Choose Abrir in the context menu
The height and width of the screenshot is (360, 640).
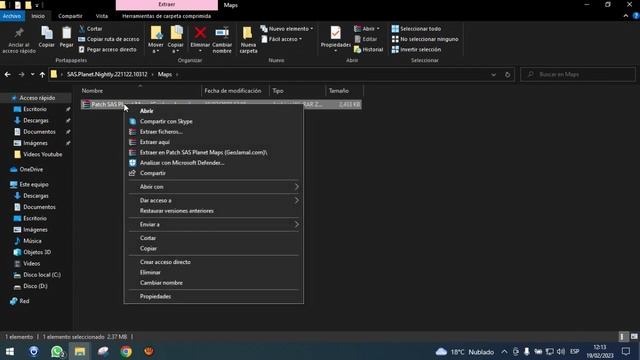pos(213,111)
